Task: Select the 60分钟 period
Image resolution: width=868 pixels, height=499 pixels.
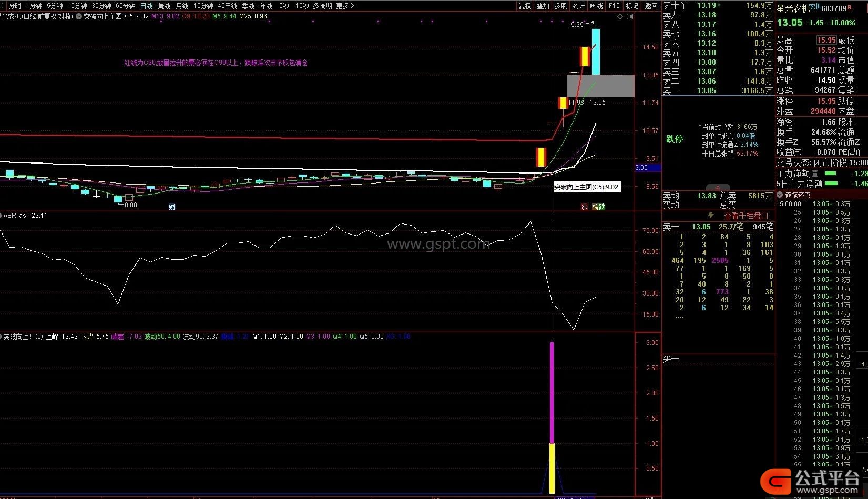Action: coord(126,6)
